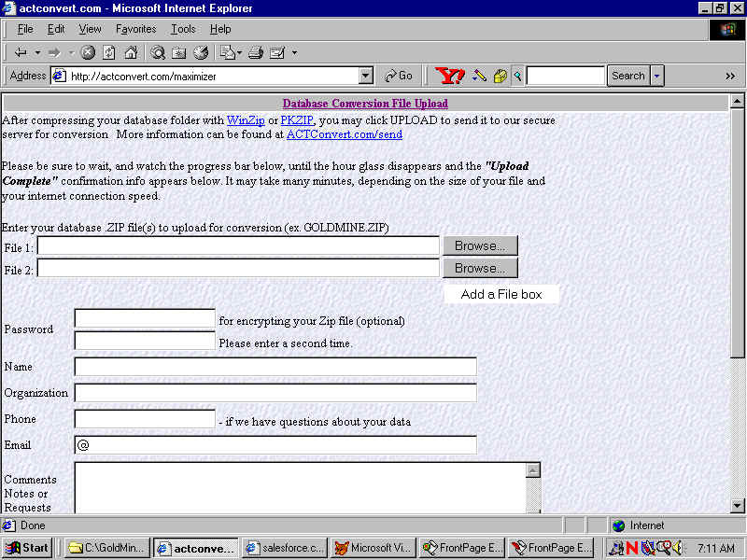Go back with the Back arrow
The width and height of the screenshot is (747, 560).
point(21,52)
